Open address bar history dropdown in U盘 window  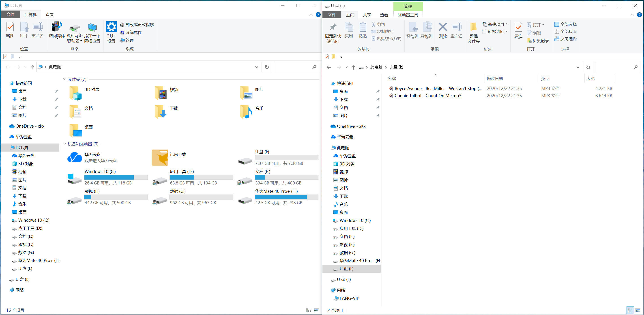point(578,67)
